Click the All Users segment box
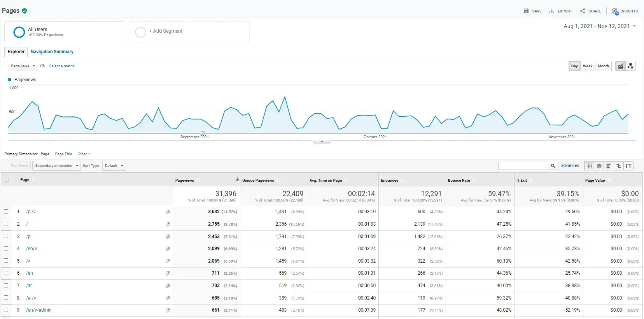644x319 pixels. click(x=65, y=32)
